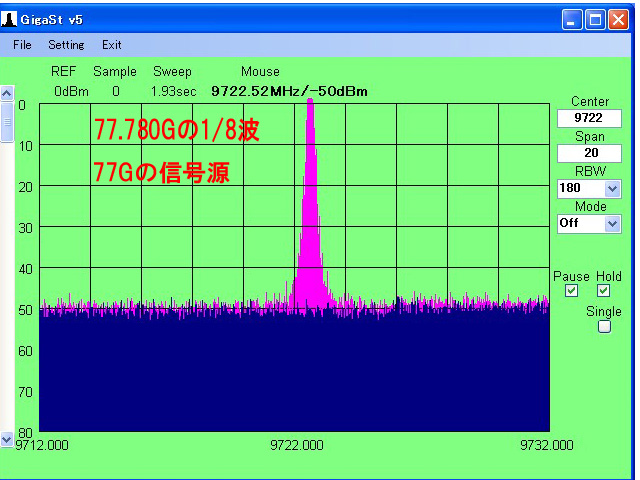Click the vertical scrollbar thumb
Viewport: 640px width, 480px height.
(x=7, y=122)
